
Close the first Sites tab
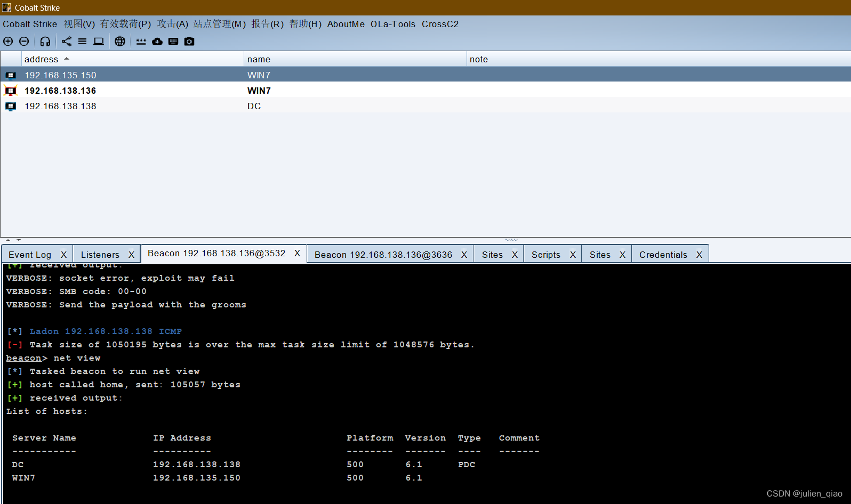tap(515, 255)
